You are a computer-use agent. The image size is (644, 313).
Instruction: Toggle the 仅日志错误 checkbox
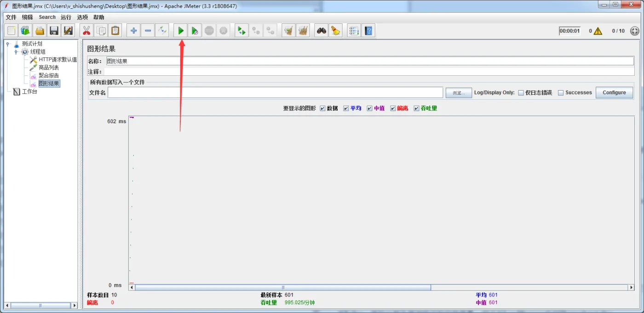click(521, 92)
